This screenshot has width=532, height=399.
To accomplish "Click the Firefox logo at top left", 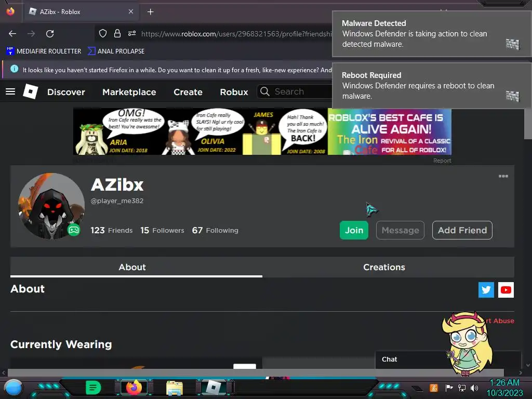I will click(10, 11).
